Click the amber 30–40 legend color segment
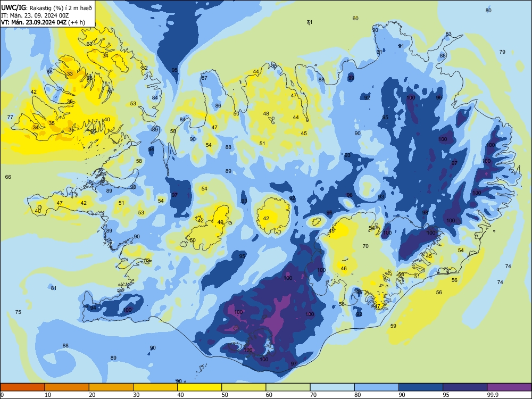The image size is (532, 399). point(155,387)
